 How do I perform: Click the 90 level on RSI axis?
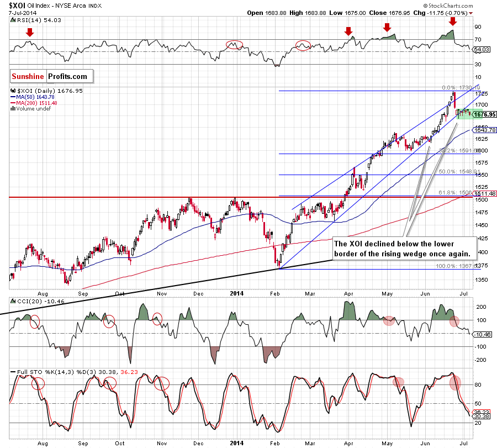[478, 27]
